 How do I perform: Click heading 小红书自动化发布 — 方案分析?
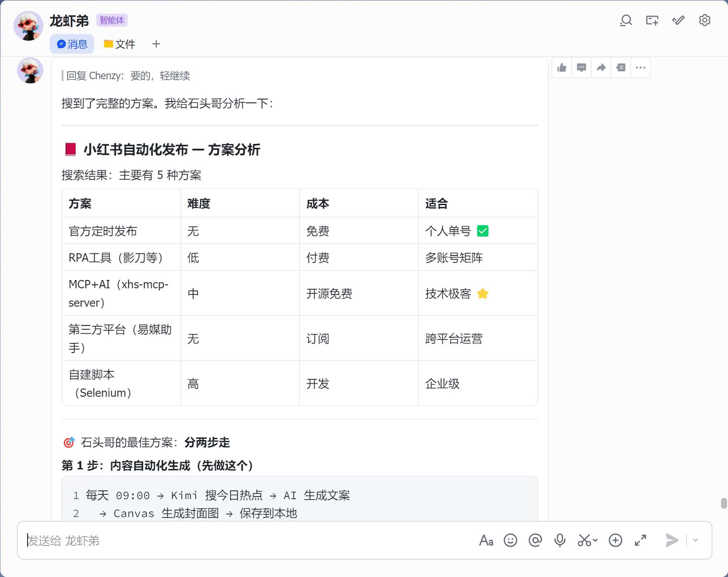click(172, 150)
